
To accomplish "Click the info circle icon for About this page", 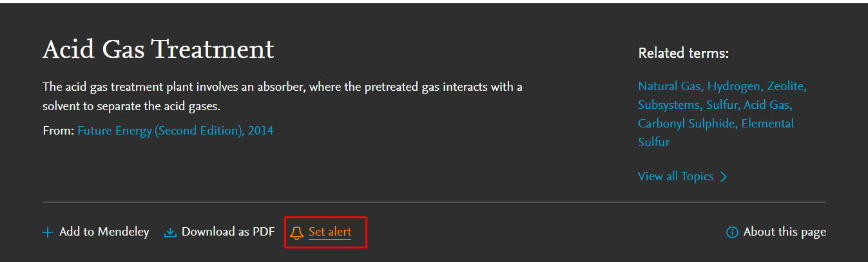I will pyautogui.click(x=732, y=232).
